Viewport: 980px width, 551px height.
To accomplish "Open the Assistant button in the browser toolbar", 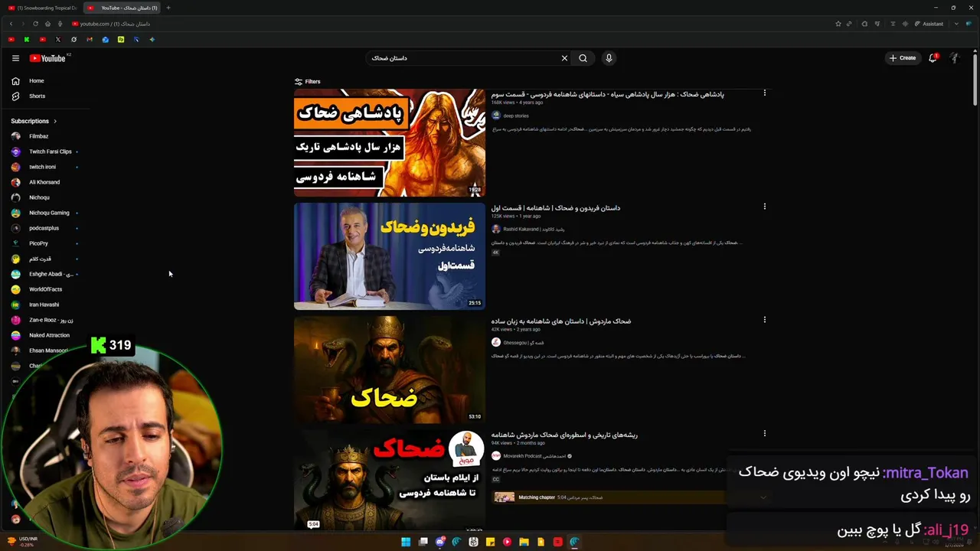I will click(x=929, y=24).
